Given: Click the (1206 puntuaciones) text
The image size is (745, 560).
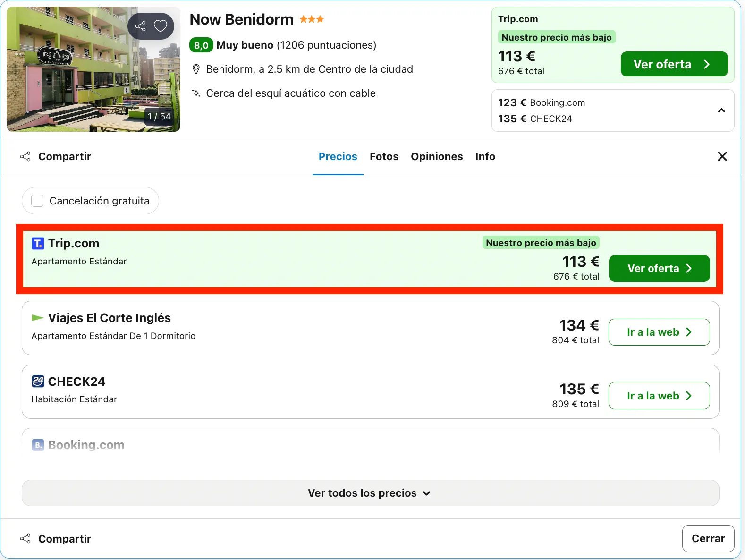Looking at the screenshot, I should (327, 45).
